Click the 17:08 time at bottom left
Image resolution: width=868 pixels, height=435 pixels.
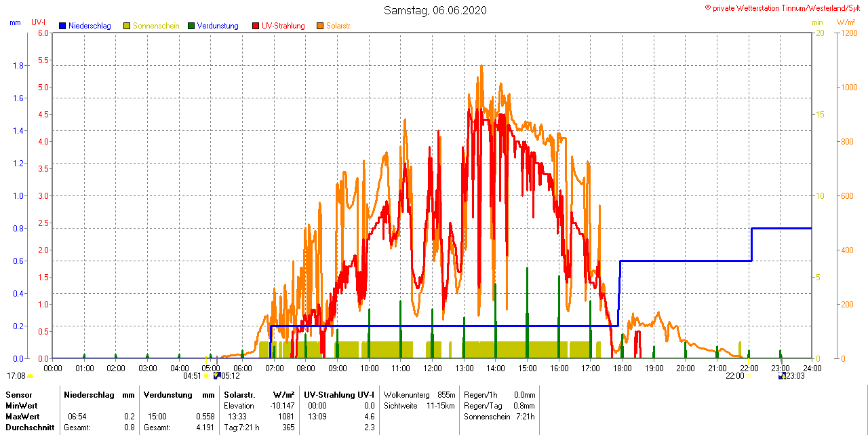[x=16, y=375]
